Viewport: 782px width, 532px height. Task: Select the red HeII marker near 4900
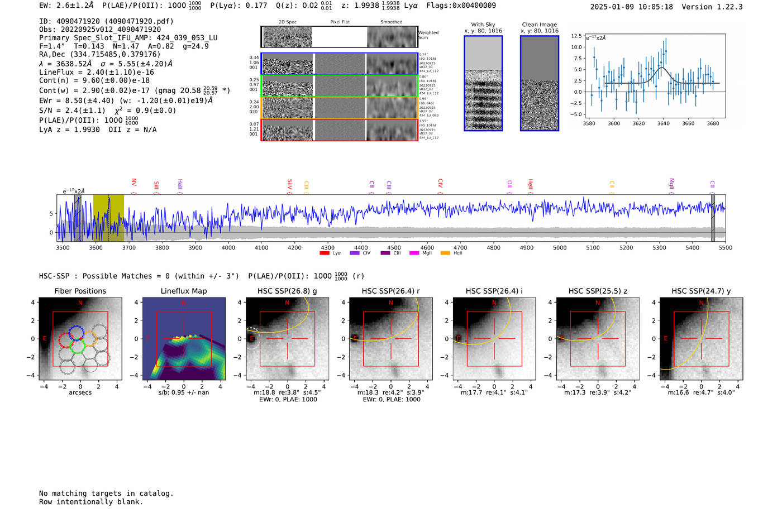point(531,186)
